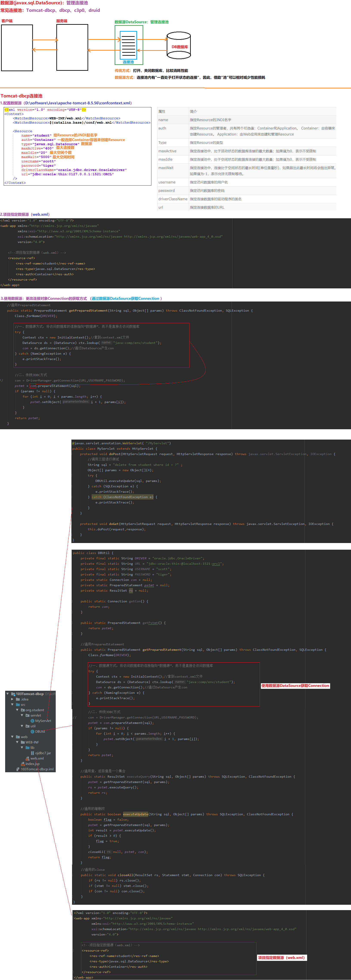Image resolution: width=351 pixels, height=980 pixels.
Task: Collapse the org.student package
Action: (x=17, y=710)
